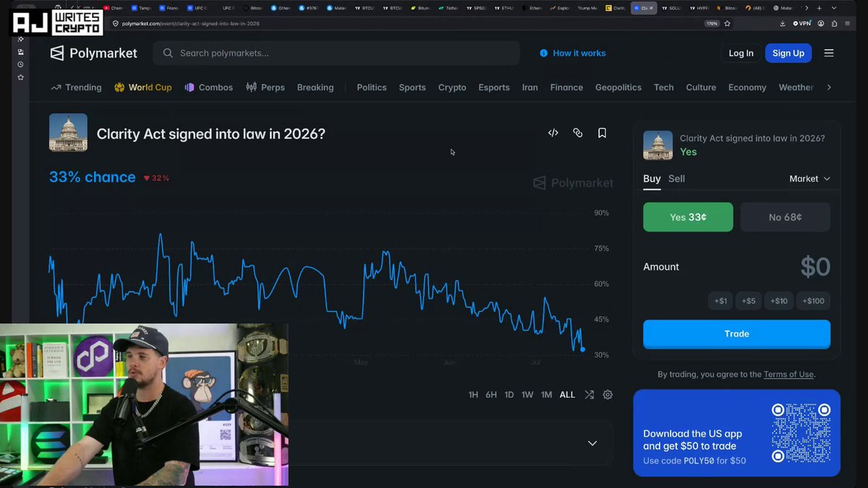Click the bookmark star in the address bar
This screenshot has width=868, height=488.
(x=727, y=23)
